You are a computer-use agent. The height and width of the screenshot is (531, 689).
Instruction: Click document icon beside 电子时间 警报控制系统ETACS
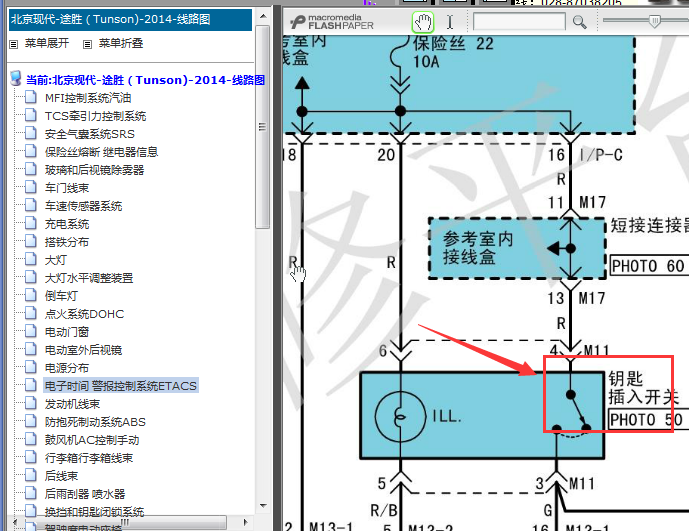point(31,385)
